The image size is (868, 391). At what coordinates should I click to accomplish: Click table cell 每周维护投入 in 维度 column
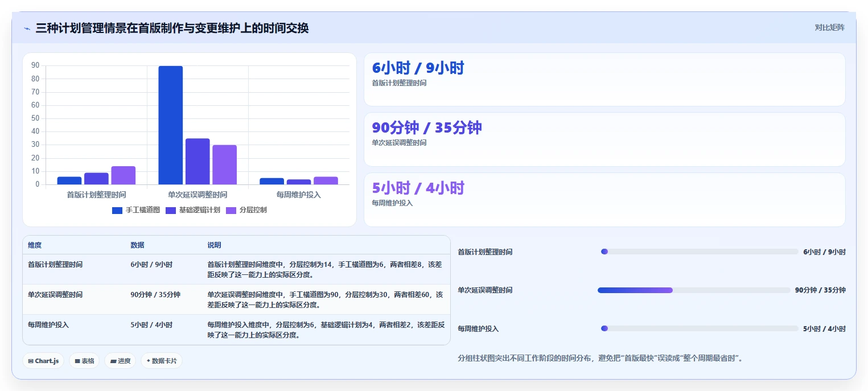48,325
